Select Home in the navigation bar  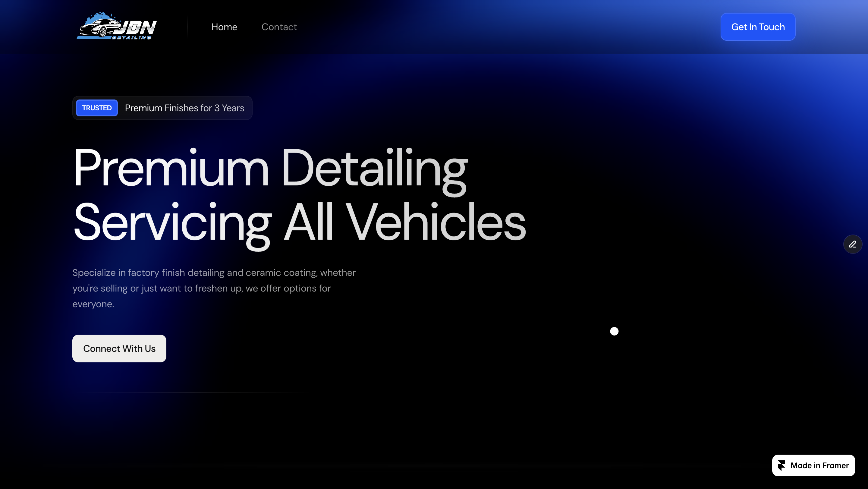(224, 27)
